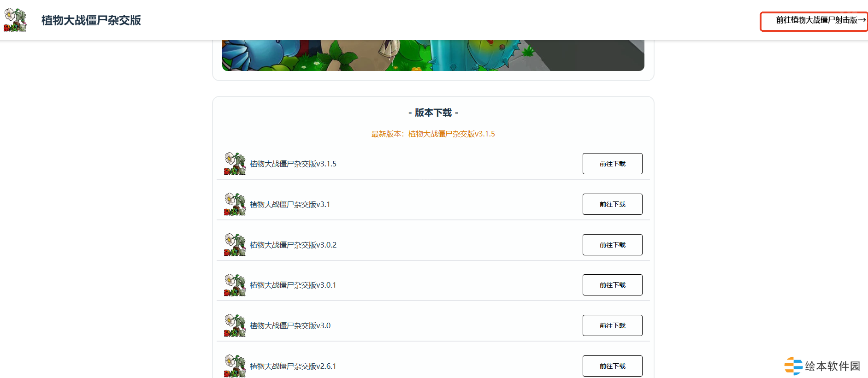
Task: Click the game icon for v2.6.1
Action: pos(235,366)
